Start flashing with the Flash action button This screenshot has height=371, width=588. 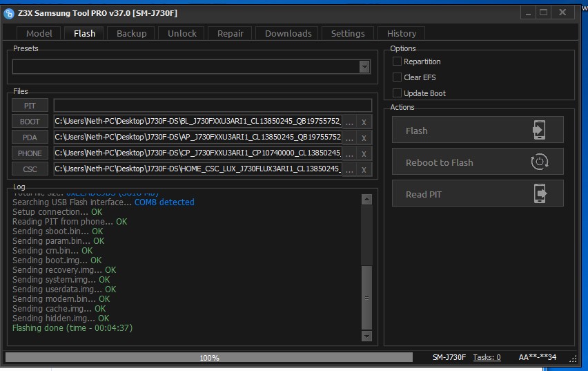click(x=478, y=130)
